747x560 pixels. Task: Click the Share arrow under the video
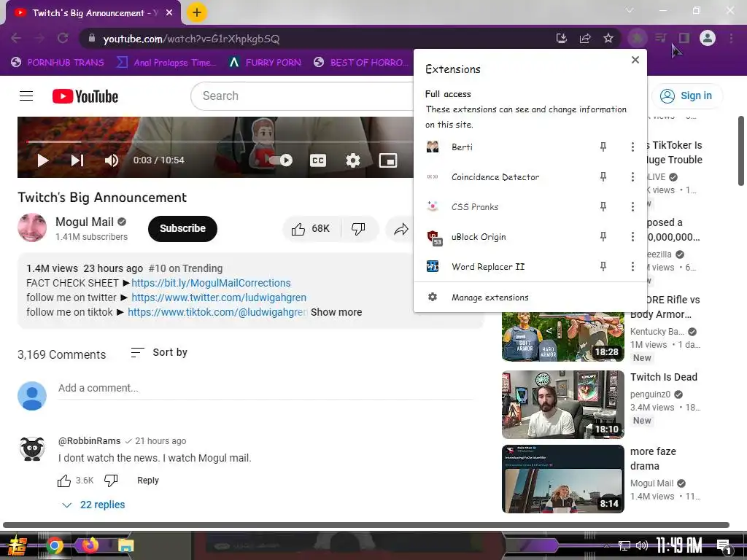point(401,229)
